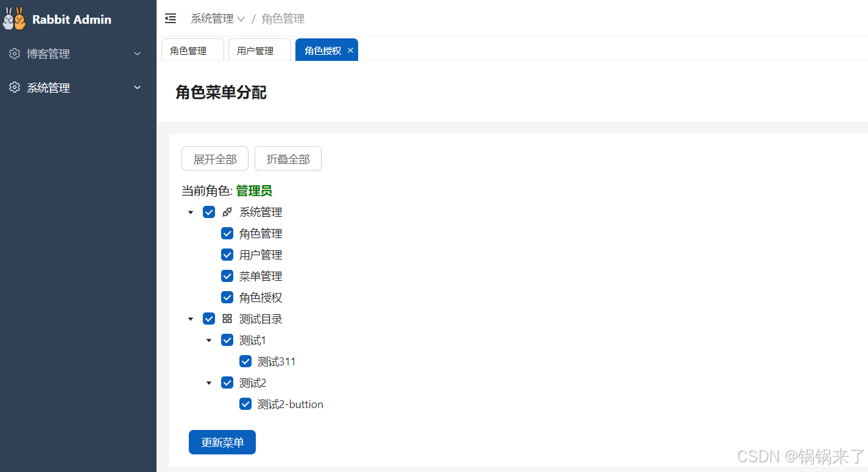Switch to the 角色管理 tab

[192, 50]
